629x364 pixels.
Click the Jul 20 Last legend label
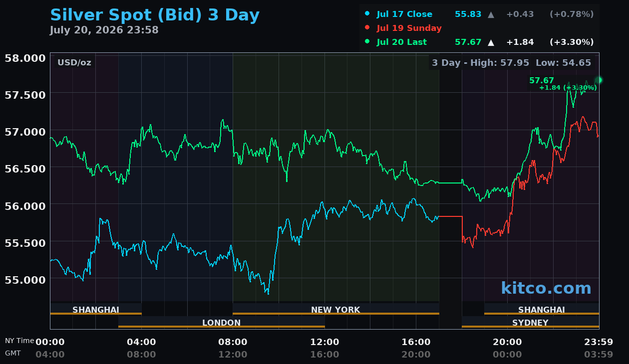(402, 42)
